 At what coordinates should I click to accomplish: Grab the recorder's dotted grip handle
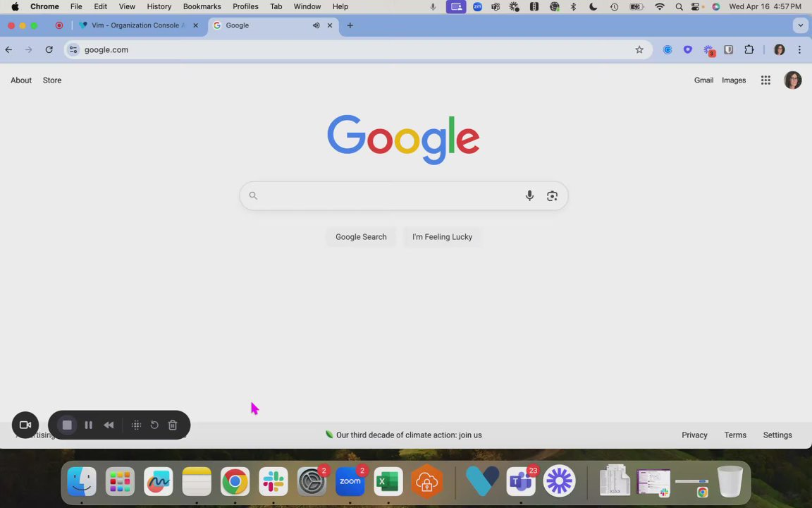[136, 425]
